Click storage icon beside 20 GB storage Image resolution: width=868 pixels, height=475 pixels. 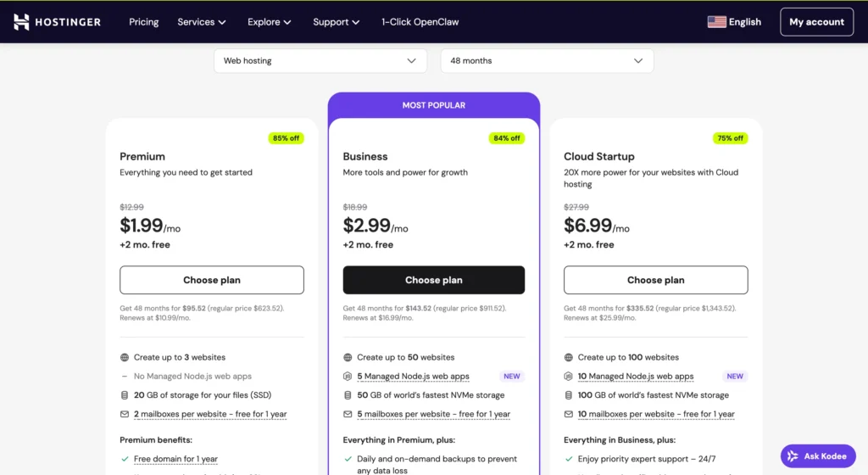pos(125,395)
